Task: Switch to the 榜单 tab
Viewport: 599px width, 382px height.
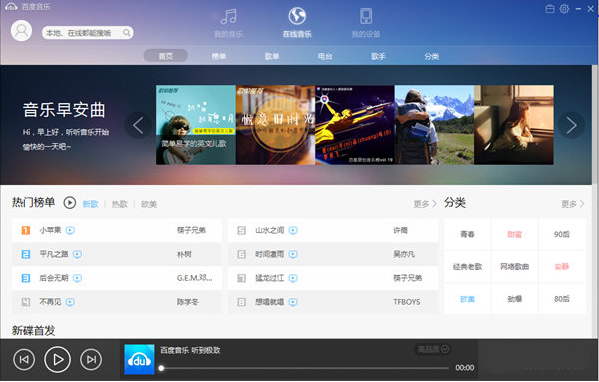Action: [219, 56]
